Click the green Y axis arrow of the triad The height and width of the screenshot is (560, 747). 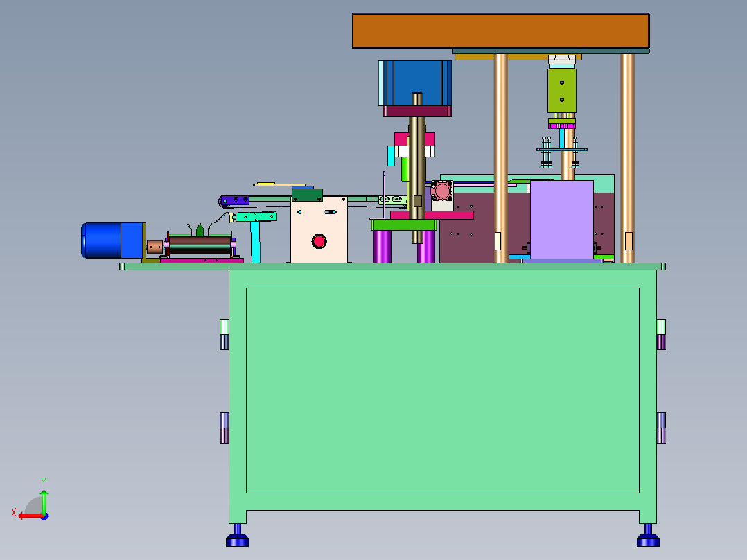(44, 502)
